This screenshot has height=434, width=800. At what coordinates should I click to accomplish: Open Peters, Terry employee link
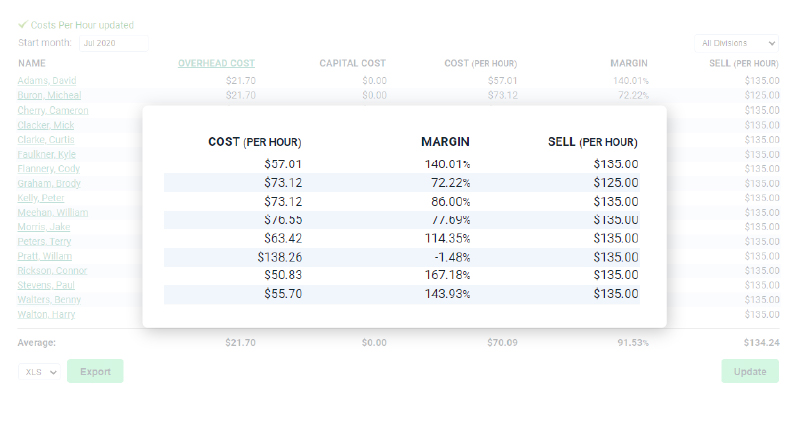(44, 241)
